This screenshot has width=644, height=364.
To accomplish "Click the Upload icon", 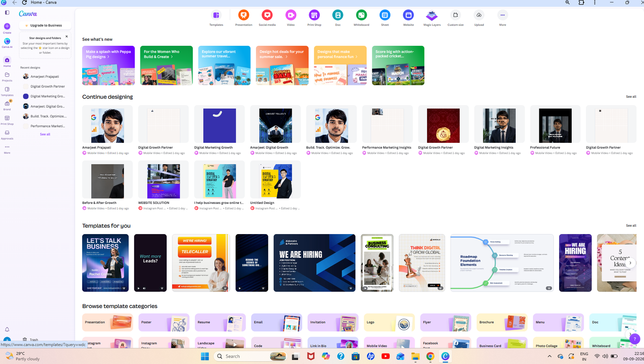I will point(479,15).
